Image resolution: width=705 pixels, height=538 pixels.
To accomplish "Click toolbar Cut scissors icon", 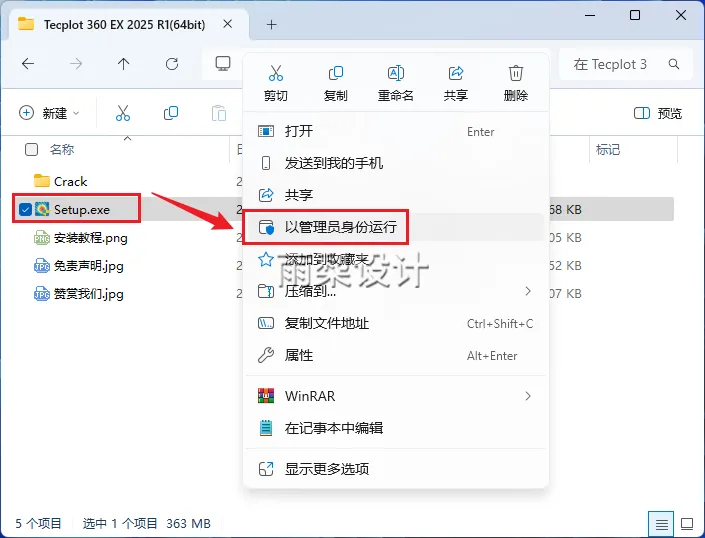I will [123, 113].
